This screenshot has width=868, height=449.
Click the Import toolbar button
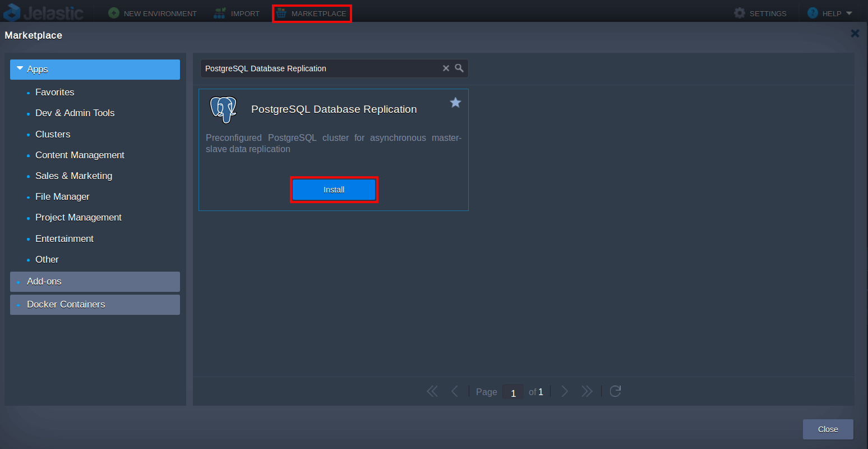[x=237, y=13]
